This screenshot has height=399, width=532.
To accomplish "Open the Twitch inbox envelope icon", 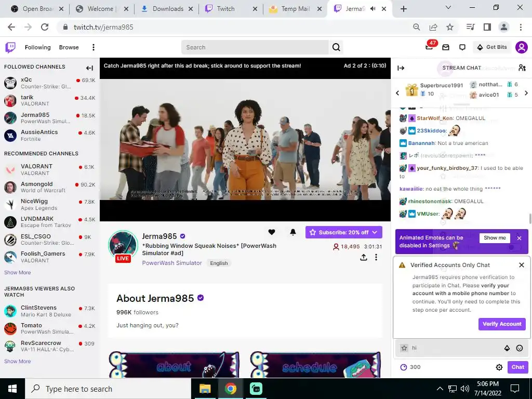I will pos(445,47).
